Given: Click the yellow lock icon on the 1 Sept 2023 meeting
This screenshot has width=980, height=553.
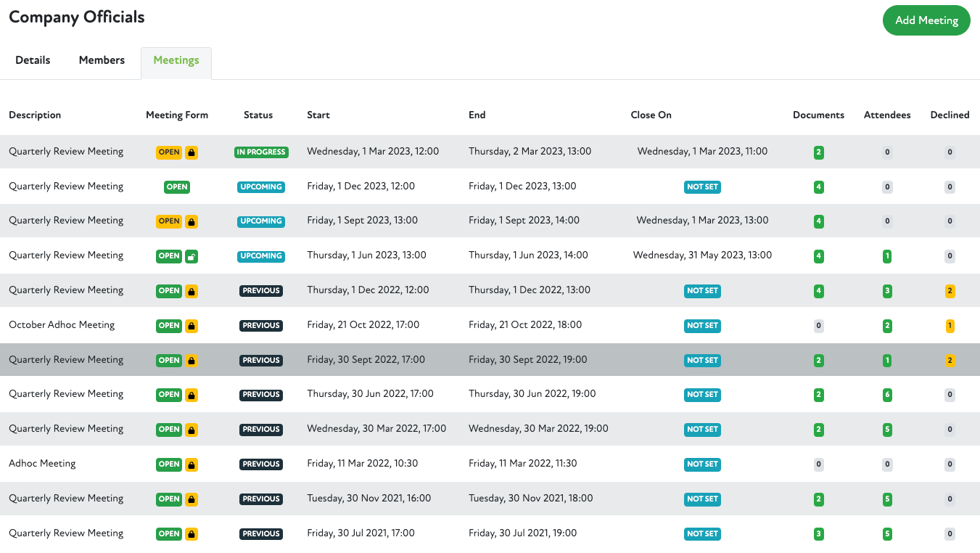Looking at the screenshot, I should coord(192,221).
